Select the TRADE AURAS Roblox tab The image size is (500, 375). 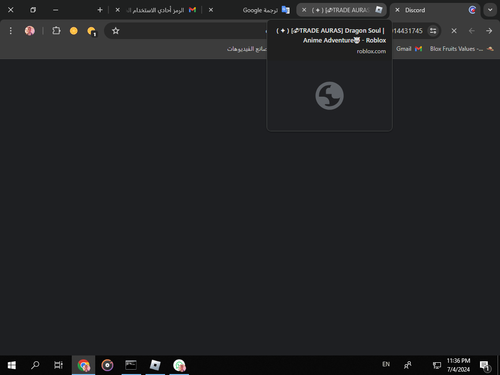[342, 10]
